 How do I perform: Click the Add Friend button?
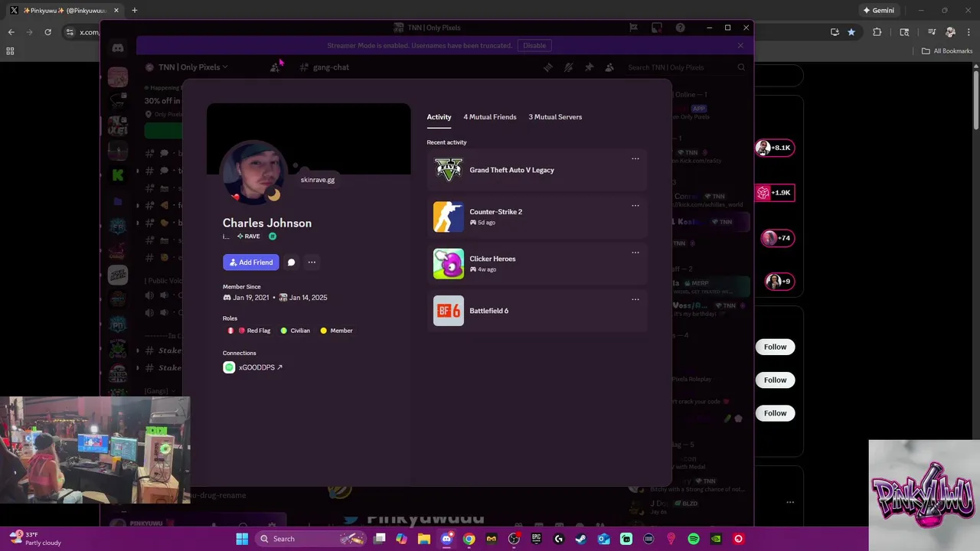coord(250,262)
